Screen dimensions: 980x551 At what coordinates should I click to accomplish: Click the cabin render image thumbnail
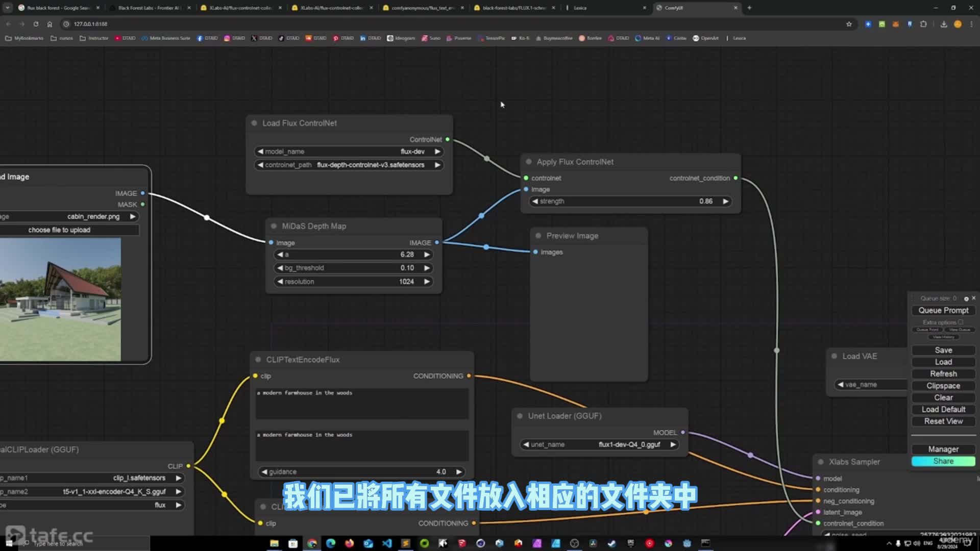point(60,299)
